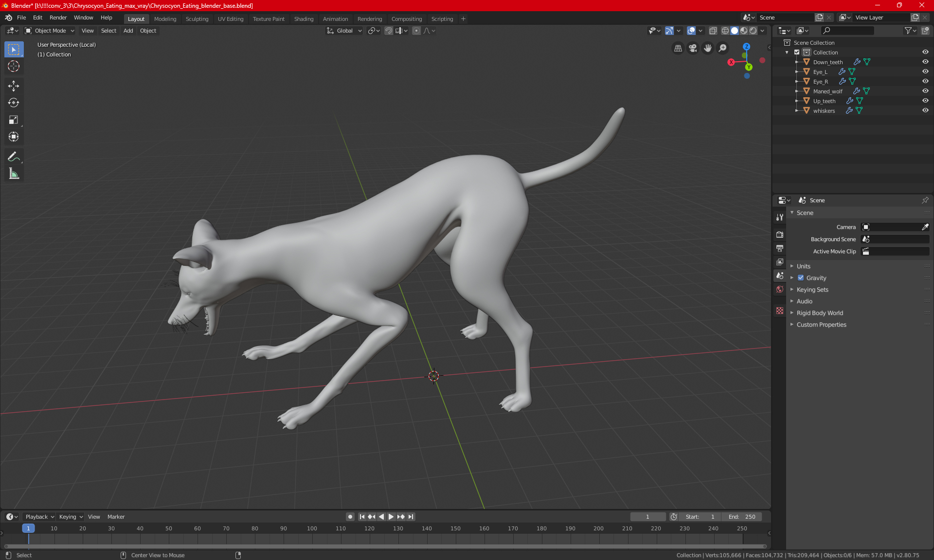This screenshot has height=560, width=934.
Task: Open the Render properties tab
Action: 780,234
